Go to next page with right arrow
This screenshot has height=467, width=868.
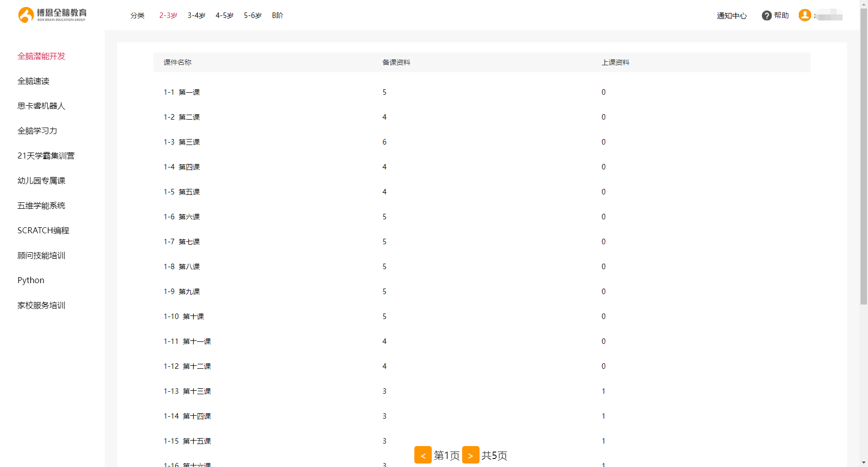tap(471, 455)
